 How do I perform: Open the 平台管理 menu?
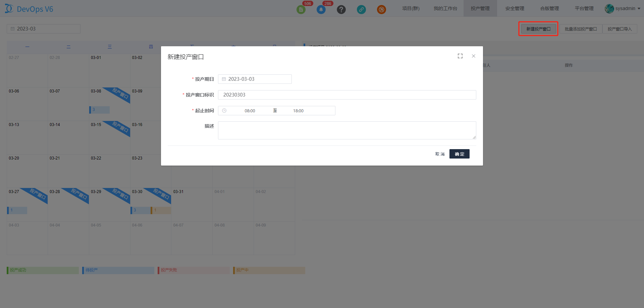pyautogui.click(x=584, y=9)
